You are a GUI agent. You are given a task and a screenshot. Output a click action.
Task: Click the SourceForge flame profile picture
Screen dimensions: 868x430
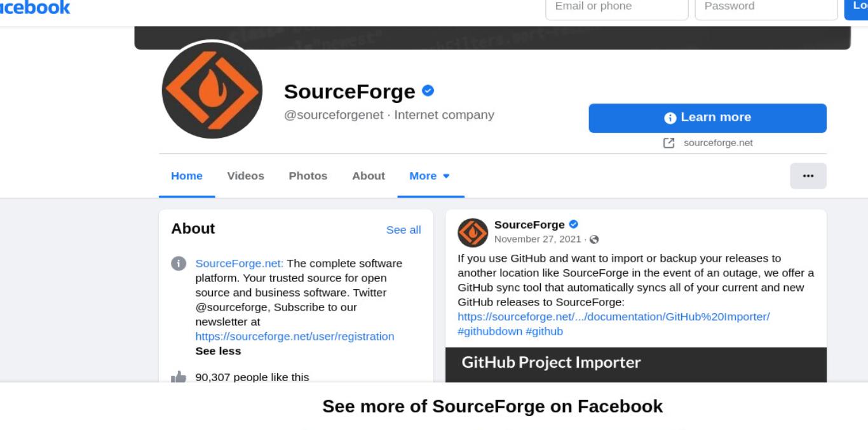pos(212,90)
